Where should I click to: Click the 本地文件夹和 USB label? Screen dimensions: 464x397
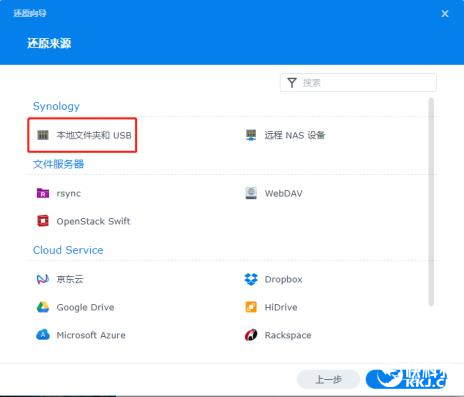click(x=94, y=135)
